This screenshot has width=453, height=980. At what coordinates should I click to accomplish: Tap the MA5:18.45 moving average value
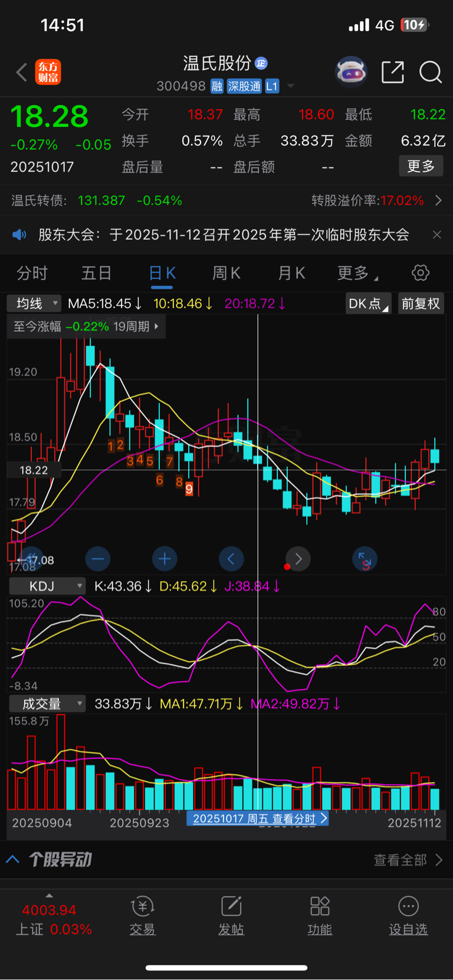tap(105, 303)
